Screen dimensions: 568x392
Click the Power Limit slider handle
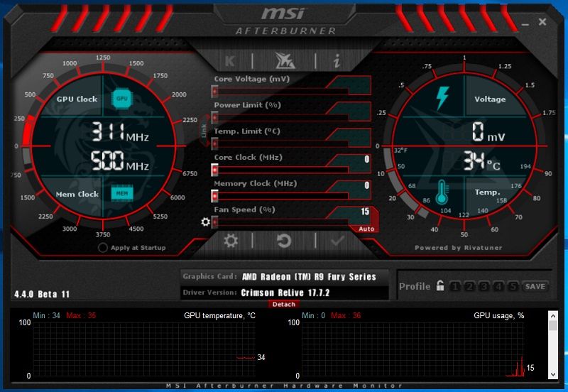tap(215, 118)
